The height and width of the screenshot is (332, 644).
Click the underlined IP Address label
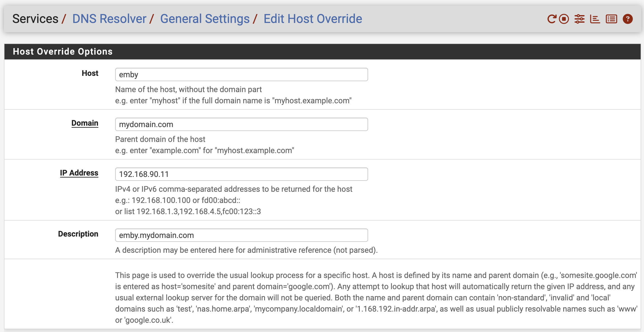(79, 173)
